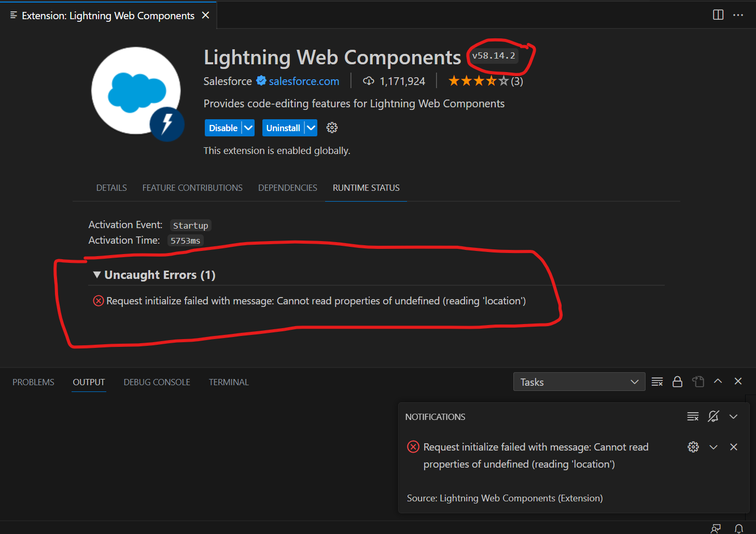Open the Tasks output channel selector
The image size is (756, 534).
(579, 382)
